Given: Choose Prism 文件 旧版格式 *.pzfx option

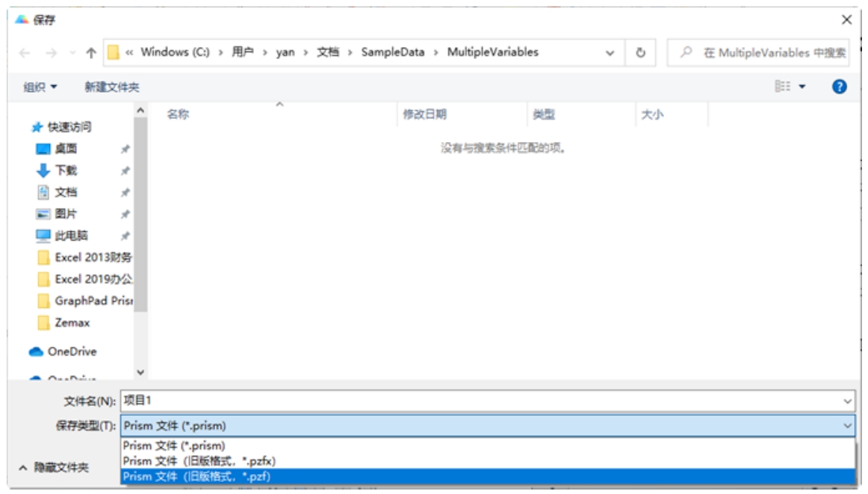Looking at the screenshot, I should 488,461.
